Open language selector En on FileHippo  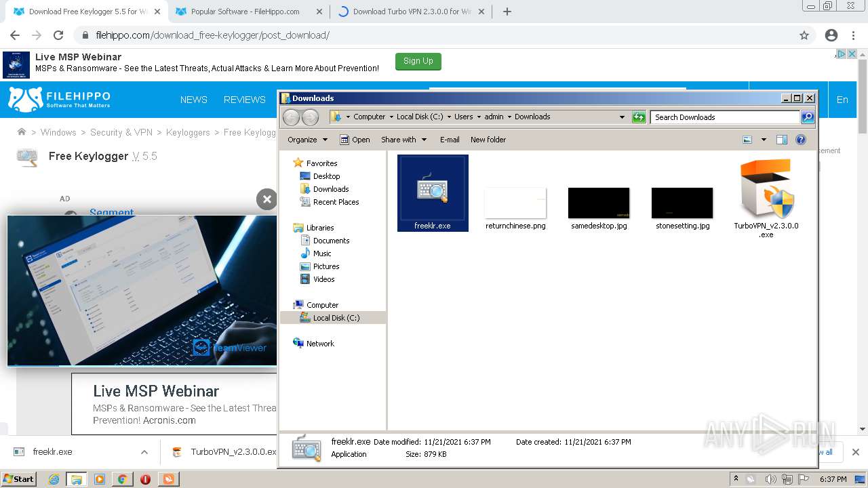tap(842, 100)
